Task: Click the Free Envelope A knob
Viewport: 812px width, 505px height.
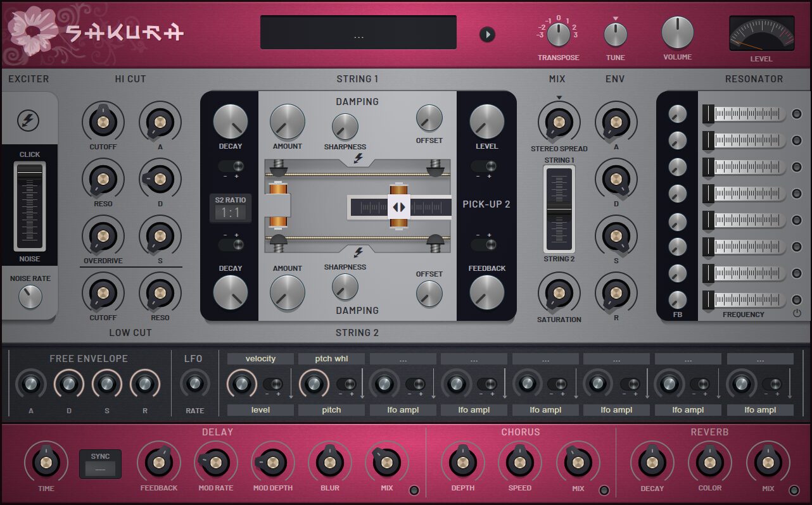Action: tap(31, 383)
